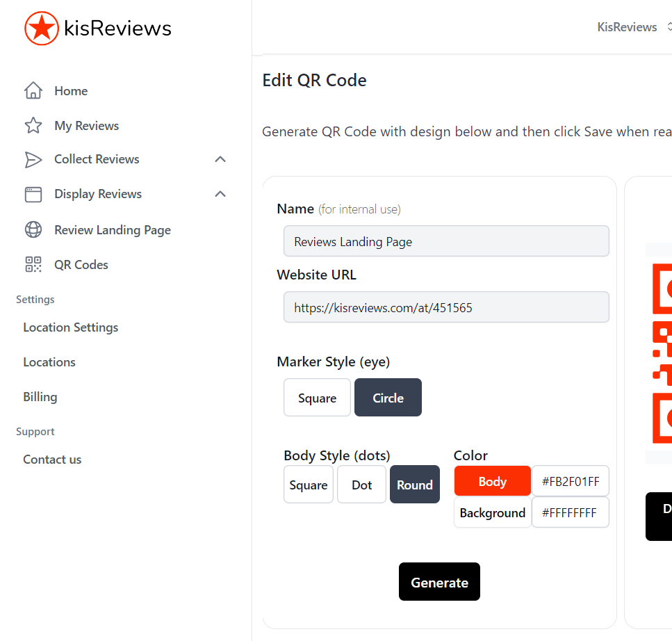Collapse the Collect Reviews submenu chevron

click(220, 159)
